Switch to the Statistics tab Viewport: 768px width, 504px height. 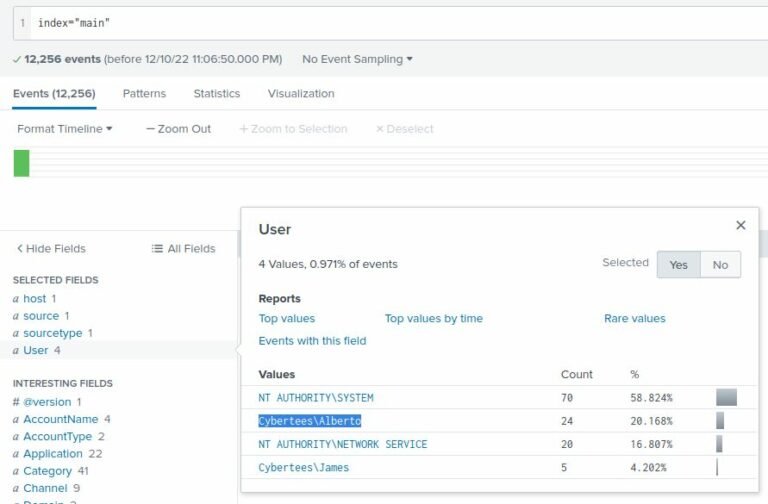coord(217,93)
